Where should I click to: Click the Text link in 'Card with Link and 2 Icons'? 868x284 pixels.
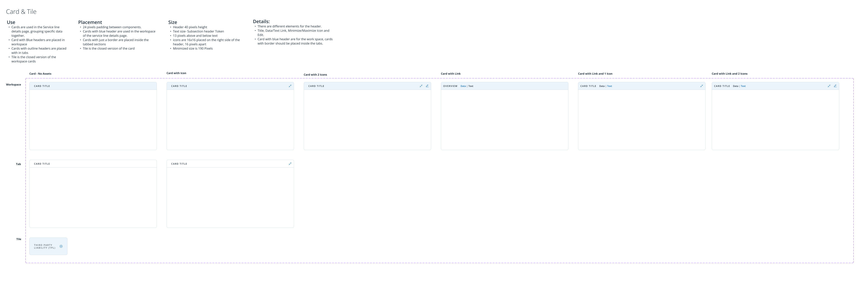(743, 86)
